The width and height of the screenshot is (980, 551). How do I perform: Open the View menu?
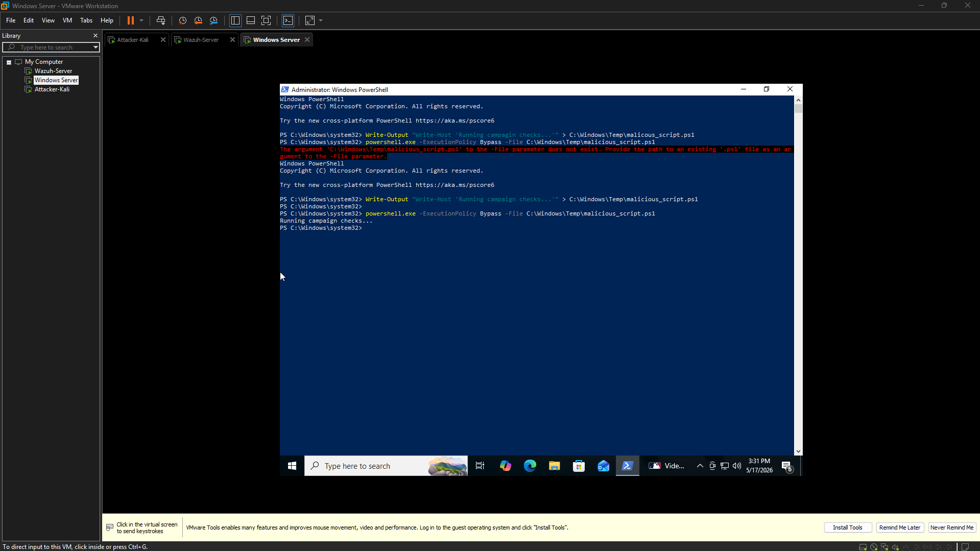pyautogui.click(x=48, y=20)
